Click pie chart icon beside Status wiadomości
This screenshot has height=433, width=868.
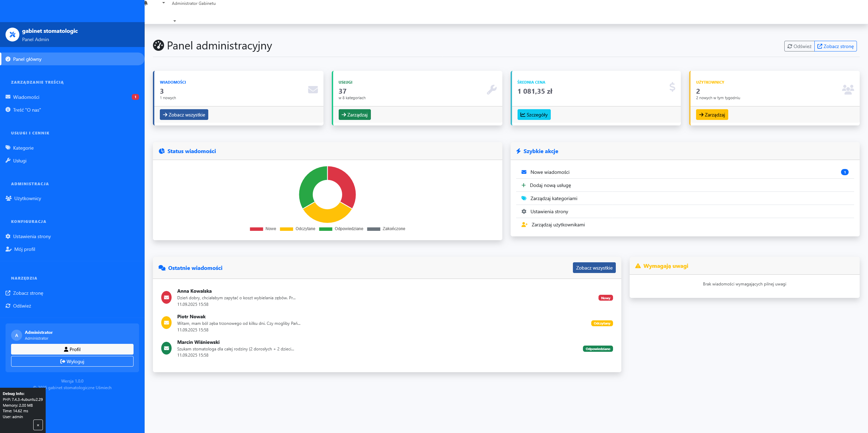pos(162,151)
